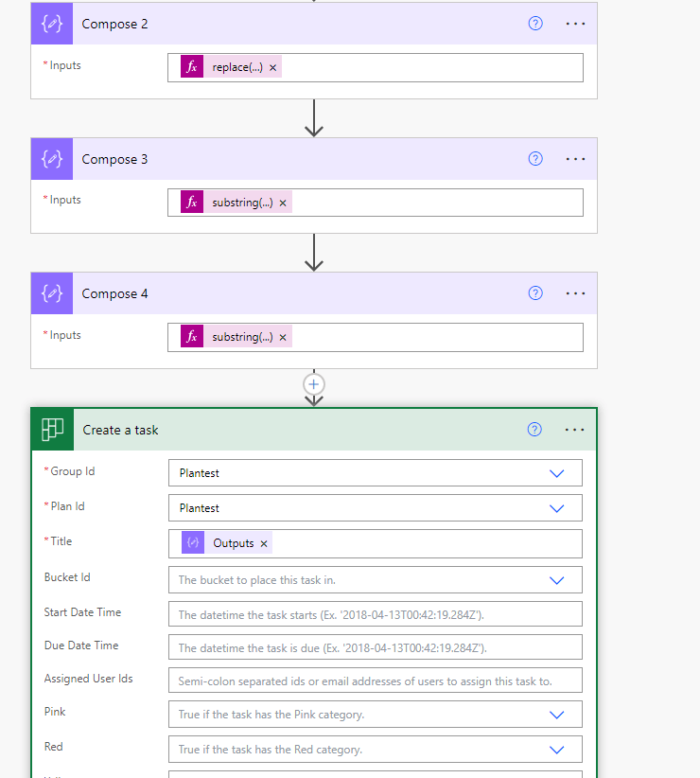Viewport: 700px width, 778px height.
Task: Click the Compose 4 action icon
Action: (x=51, y=292)
